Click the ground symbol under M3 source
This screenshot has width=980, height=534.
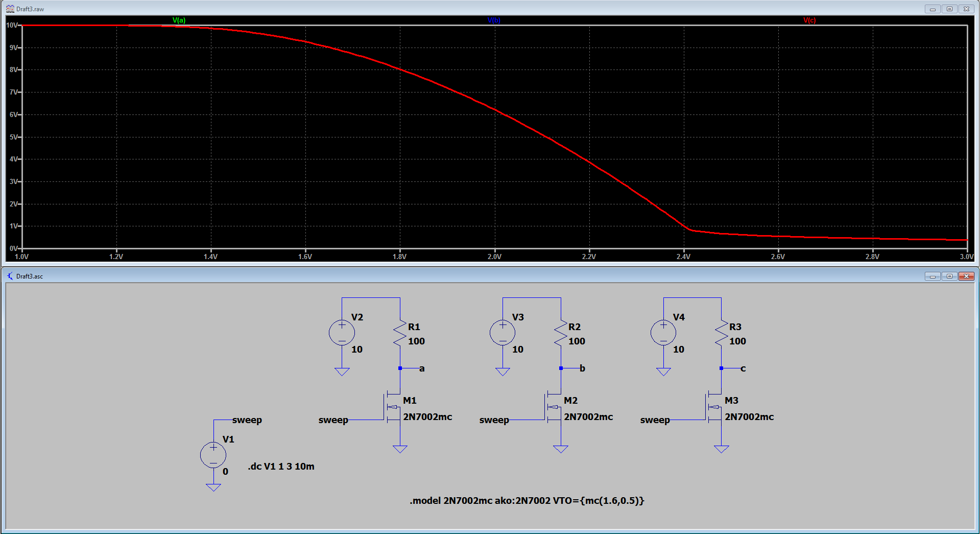click(721, 449)
